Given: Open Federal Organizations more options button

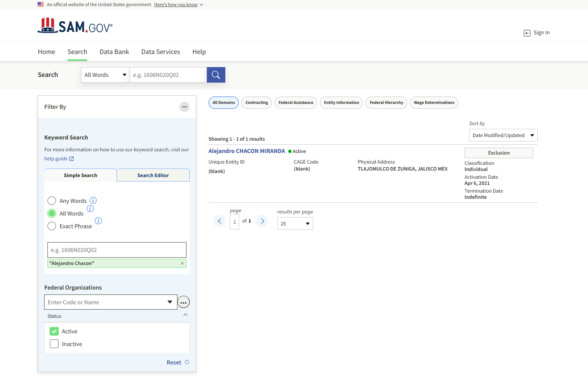Looking at the screenshot, I should pyautogui.click(x=184, y=302).
